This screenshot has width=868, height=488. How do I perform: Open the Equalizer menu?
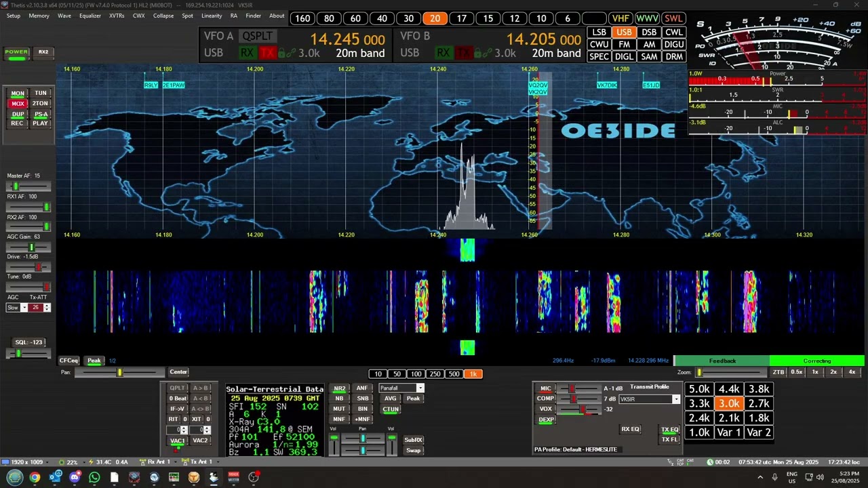point(90,16)
